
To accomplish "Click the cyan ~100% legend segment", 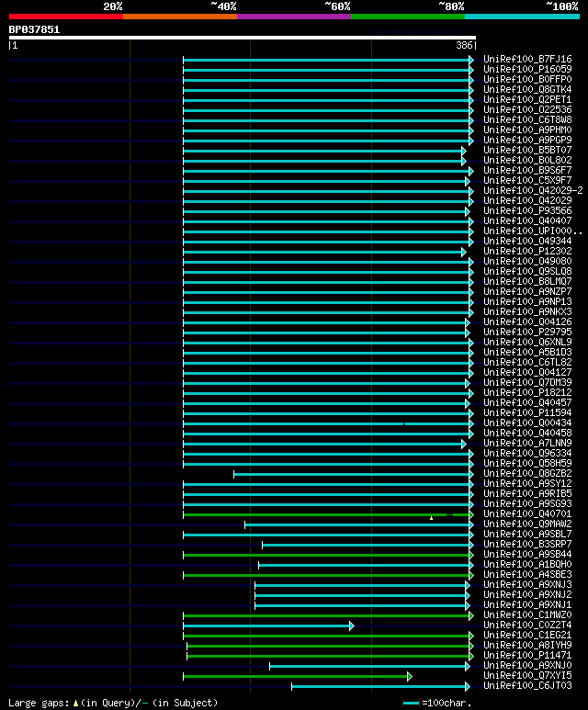I will [522, 17].
